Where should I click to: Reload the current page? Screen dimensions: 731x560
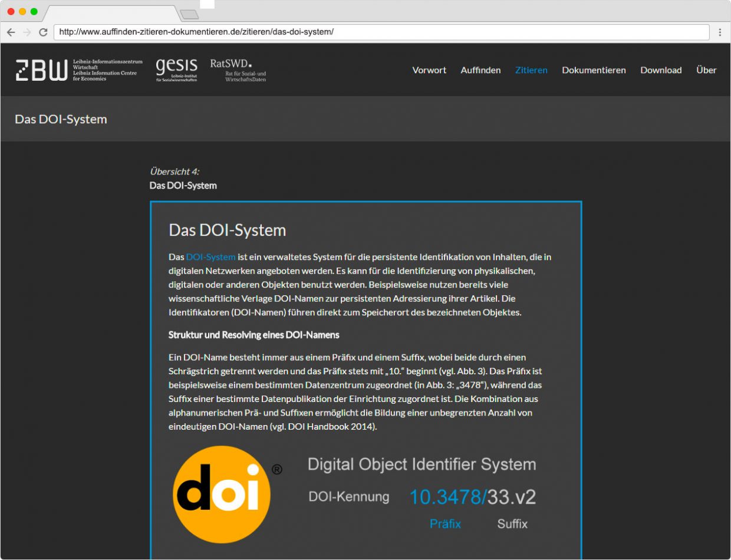coord(43,32)
